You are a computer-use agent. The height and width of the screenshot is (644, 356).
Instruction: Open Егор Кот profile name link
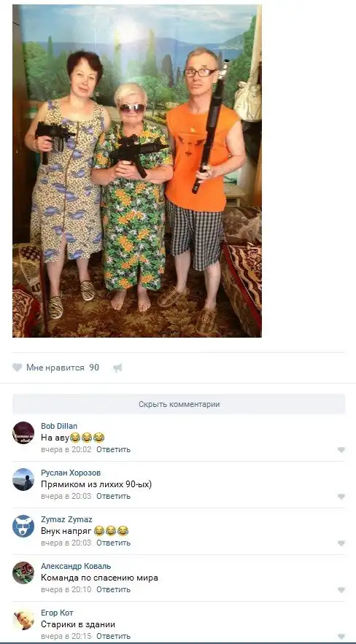point(57,613)
